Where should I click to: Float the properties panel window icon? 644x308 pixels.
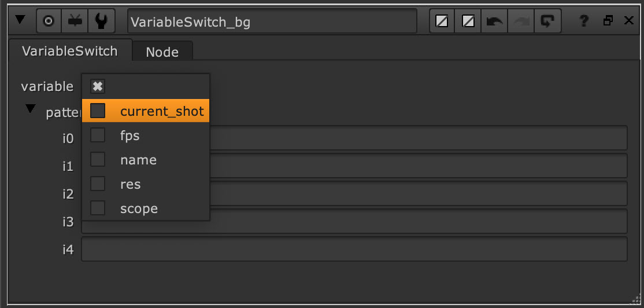[x=608, y=21]
